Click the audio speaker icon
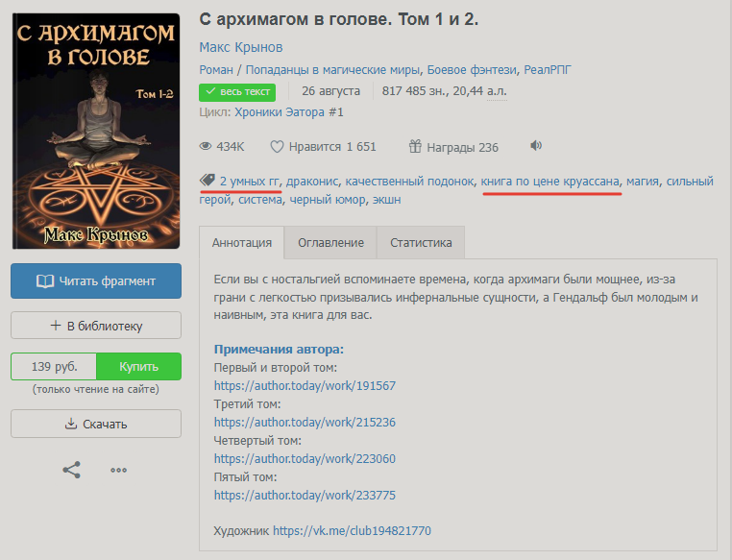 point(536,146)
